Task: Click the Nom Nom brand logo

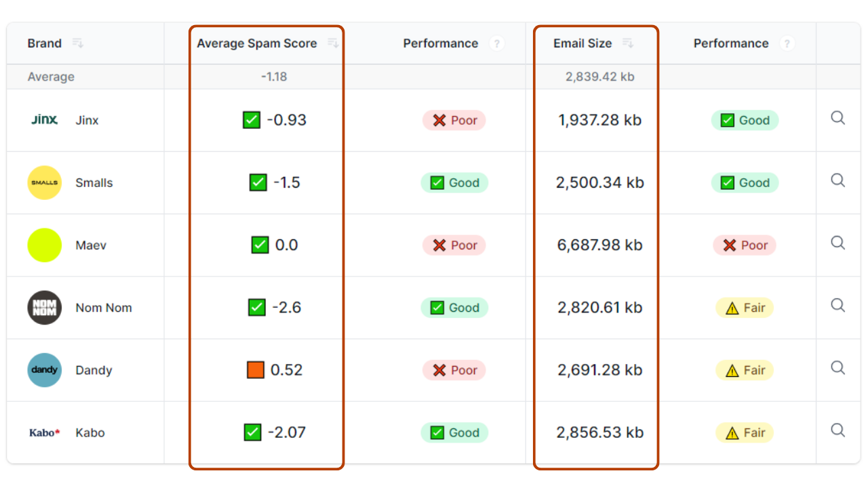Action: pos(45,307)
